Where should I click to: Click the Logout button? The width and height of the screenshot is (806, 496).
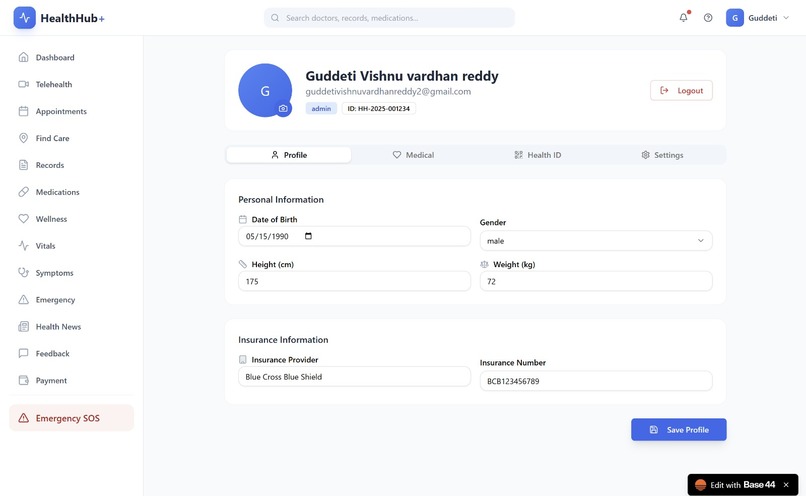[681, 90]
